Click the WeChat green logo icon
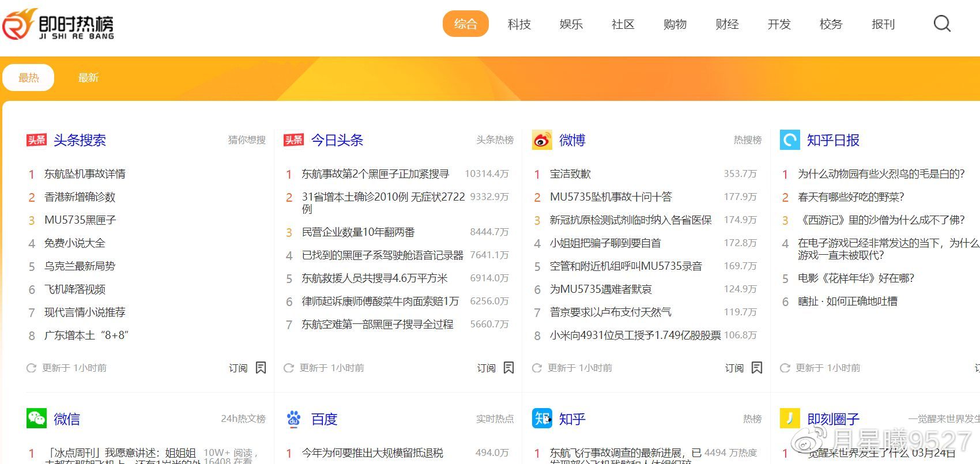 pyautogui.click(x=36, y=418)
